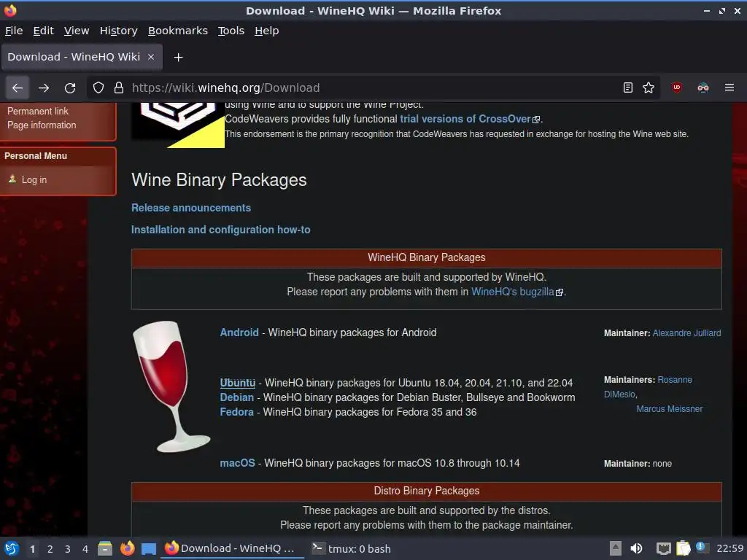Launch the file manager from the taskbar
The height and width of the screenshot is (560, 747).
point(105,548)
